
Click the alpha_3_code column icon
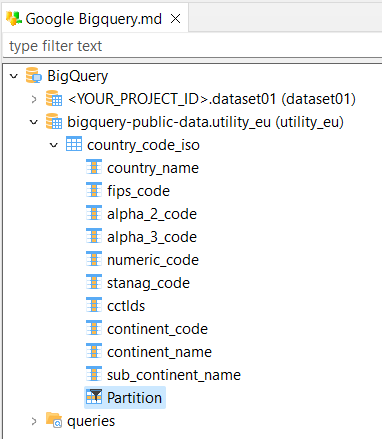pyautogui.click(x=94, y=236)
